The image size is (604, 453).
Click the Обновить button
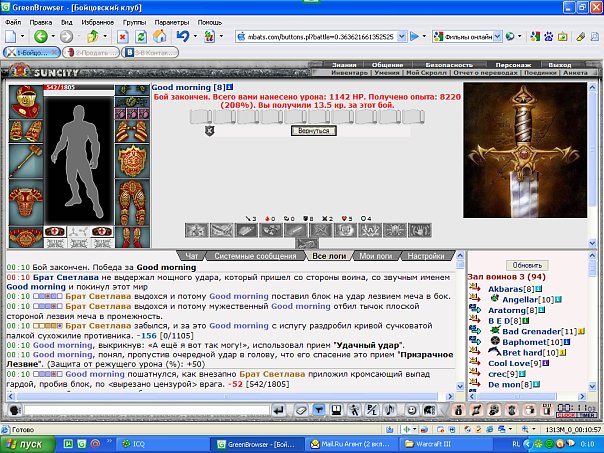pyautogui.click(x=527, y=265)
